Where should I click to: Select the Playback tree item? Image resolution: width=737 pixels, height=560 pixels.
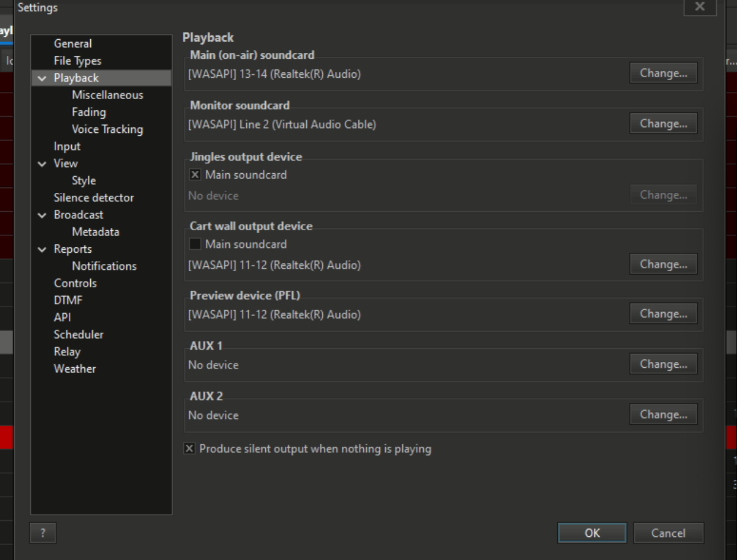tap(77, 78)
